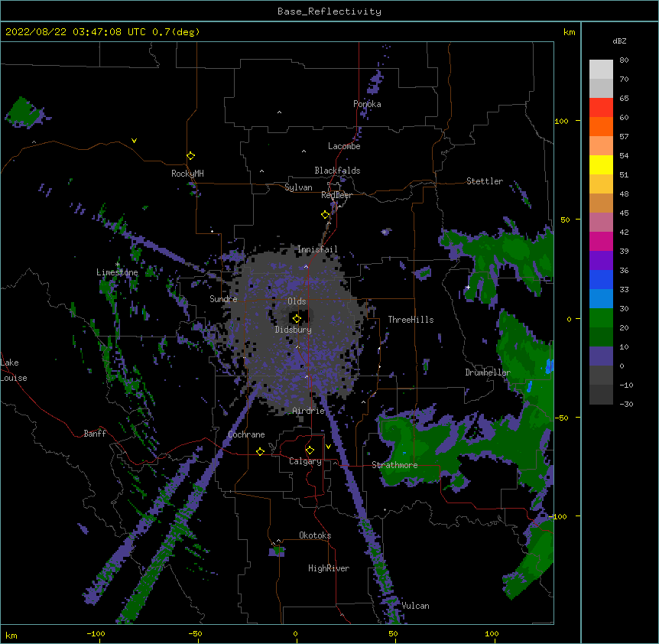Click the ThreeHills town label
Viewport: 659px width, 644px height.
point(411,320)
